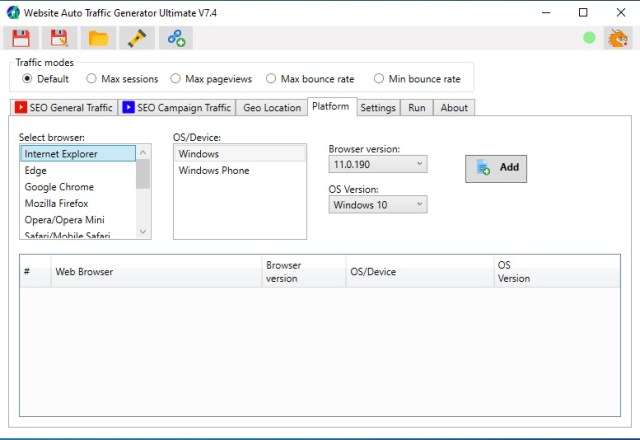Click the Add button
The height and width of the screenshot is (440, 640).
(x=496, y=169)
